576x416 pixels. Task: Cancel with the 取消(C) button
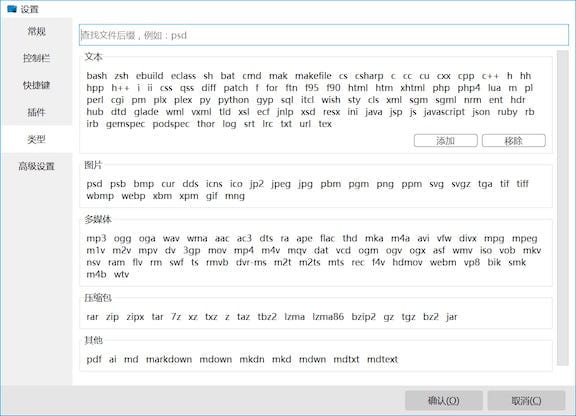[526, 401]
